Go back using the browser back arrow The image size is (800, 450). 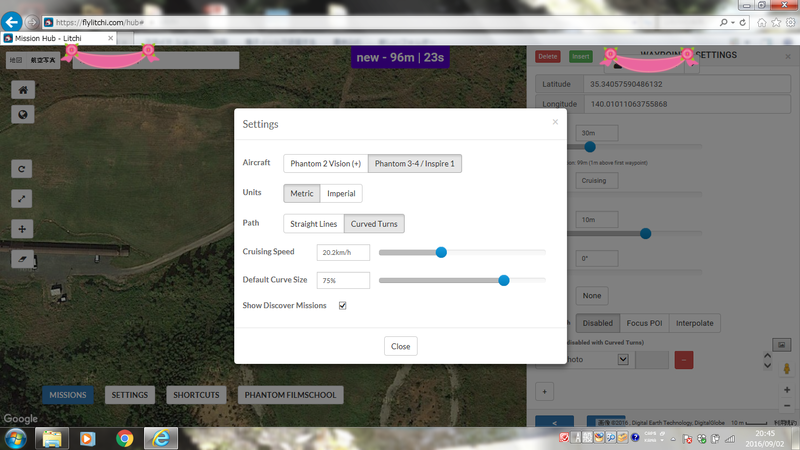[11, 22]
